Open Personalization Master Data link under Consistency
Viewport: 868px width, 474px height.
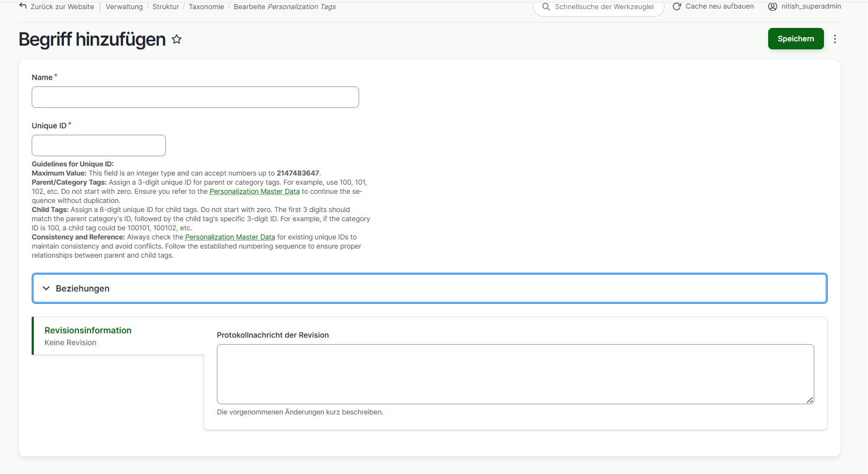230,237
